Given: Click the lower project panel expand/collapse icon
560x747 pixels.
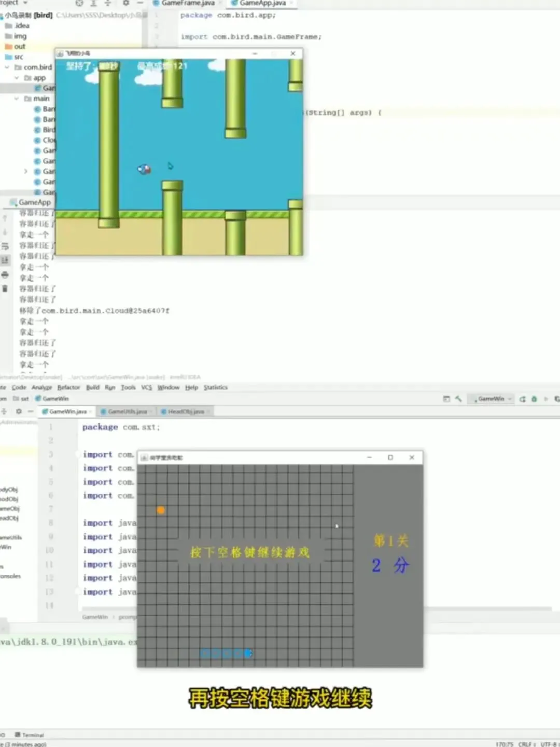Looking at the screenshot, I should (x=4, y=411).
